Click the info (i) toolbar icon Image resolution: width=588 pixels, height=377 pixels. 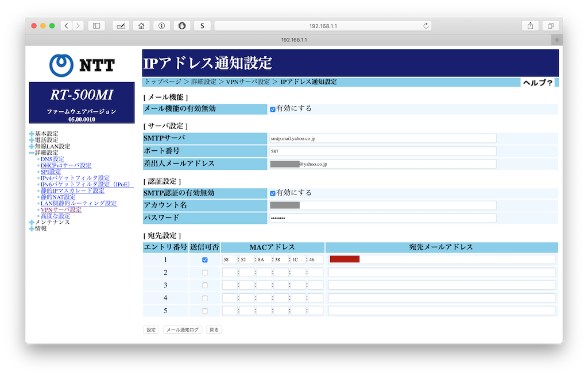point(161,25)
